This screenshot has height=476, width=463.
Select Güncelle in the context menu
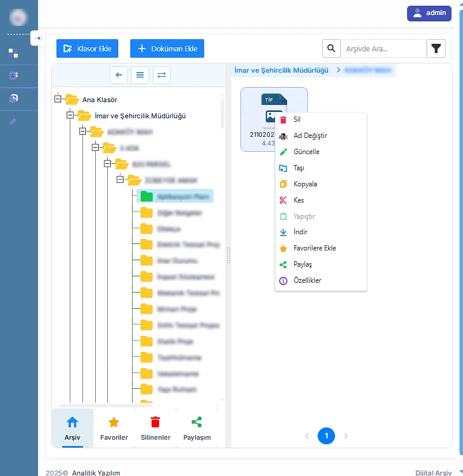321,152
